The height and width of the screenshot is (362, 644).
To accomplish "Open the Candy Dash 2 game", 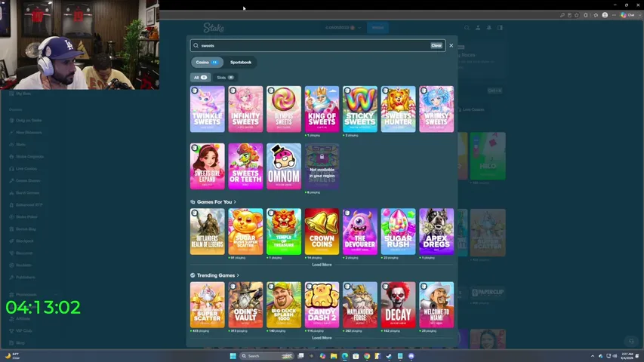I will 322,305.
